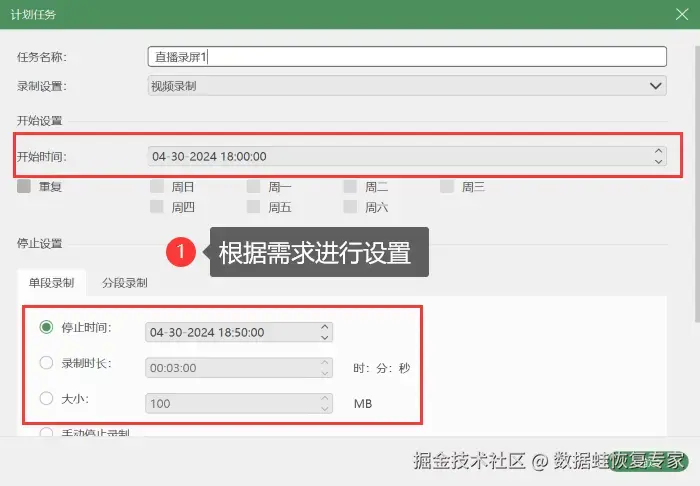Viewport: 700px width, 486px height.
Task: Increase 停止时间 with up arrow
Action: (325, 327)
